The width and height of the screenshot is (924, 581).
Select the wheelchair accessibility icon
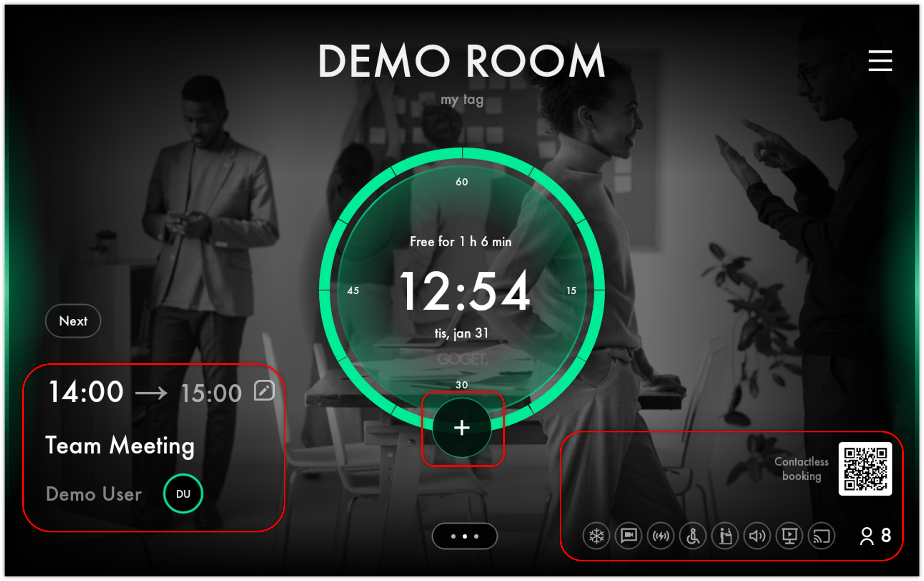point(693,536)
